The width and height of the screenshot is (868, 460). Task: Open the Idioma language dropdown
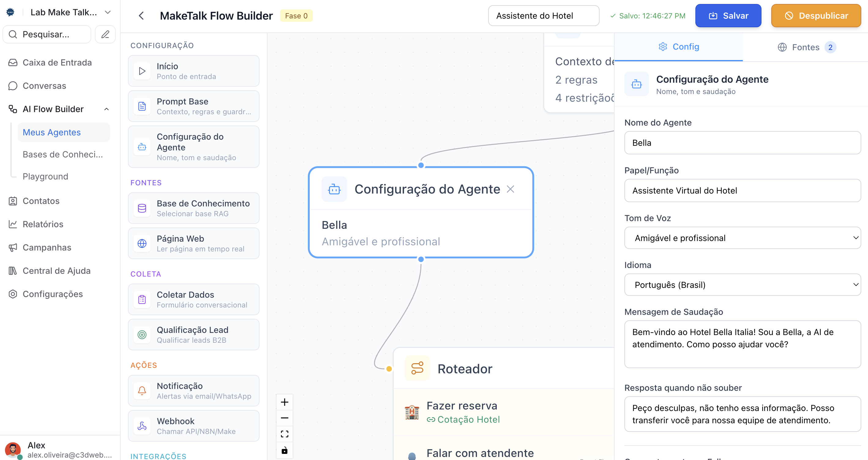742,285
